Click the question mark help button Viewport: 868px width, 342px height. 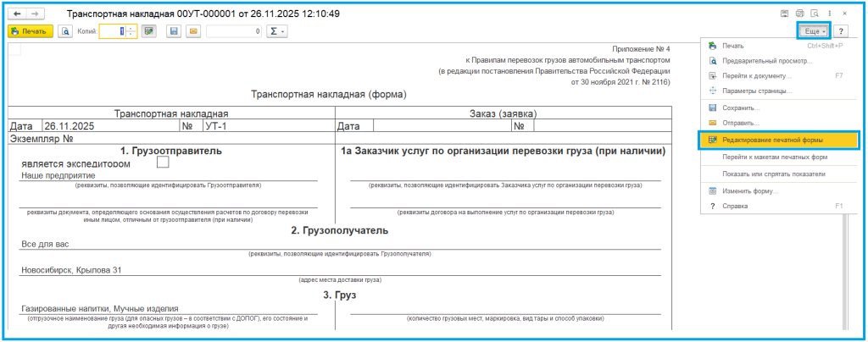coord(842,31)
